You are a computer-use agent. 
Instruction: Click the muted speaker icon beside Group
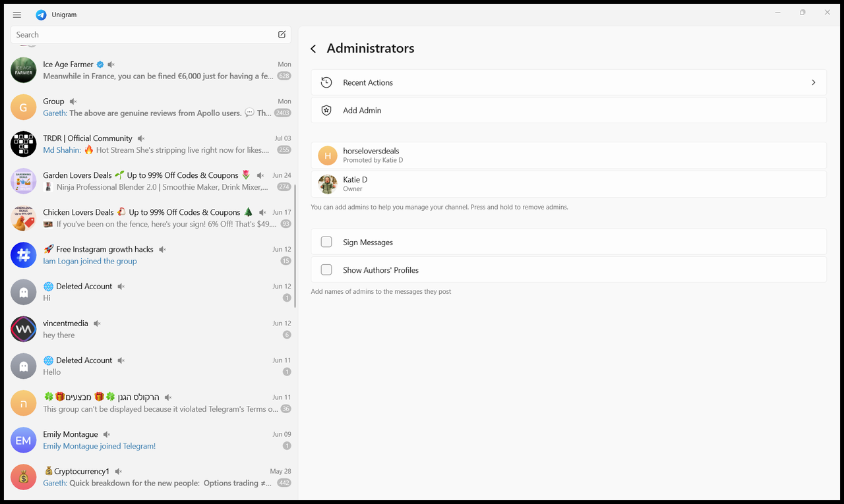[73, 101]
